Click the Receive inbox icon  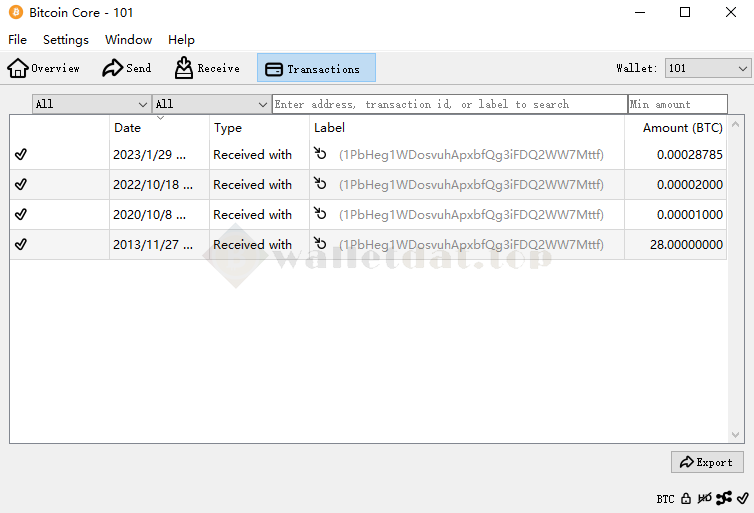(x=184, y=68)
